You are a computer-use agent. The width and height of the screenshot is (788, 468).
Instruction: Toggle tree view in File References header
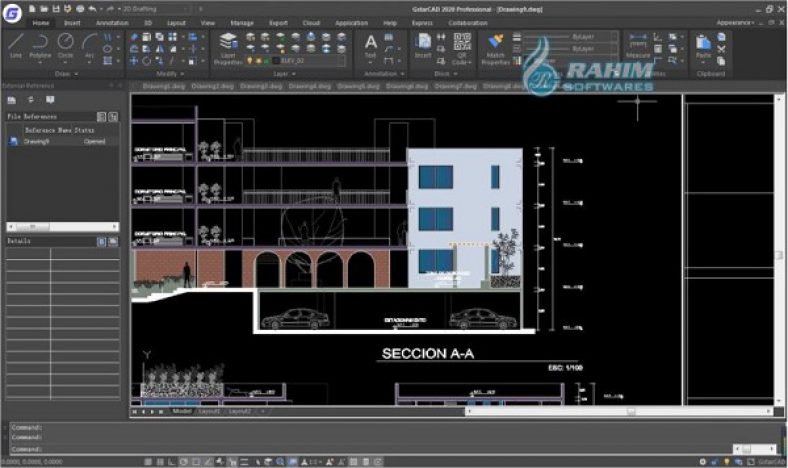[x=113, y=117]
